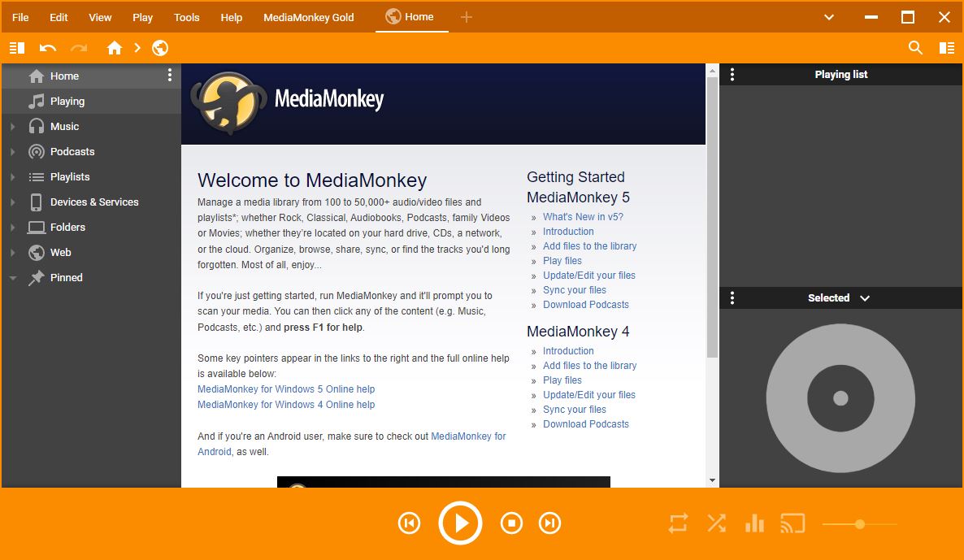Viewport: 964px width, 560px height.
Task: Open the MediaMonkey Gold menu
Action: pyautogui.click(x=309, y=17)
